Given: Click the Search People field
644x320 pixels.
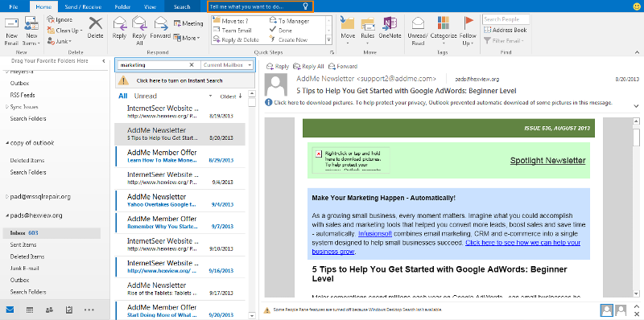Looking at the screenshot, I should tap(506, 19).
